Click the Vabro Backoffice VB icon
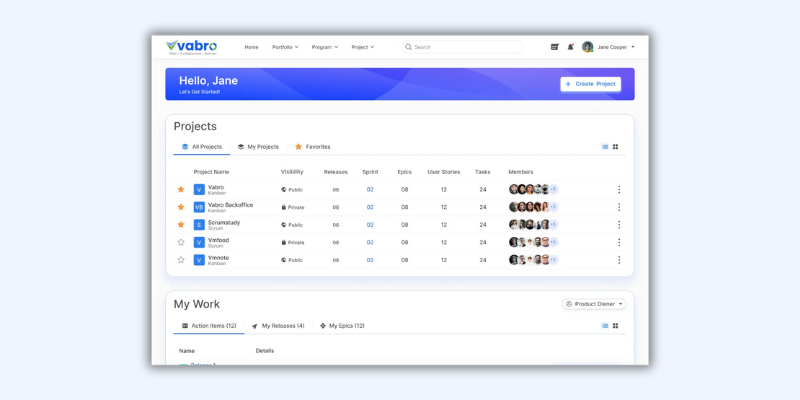 199,207
